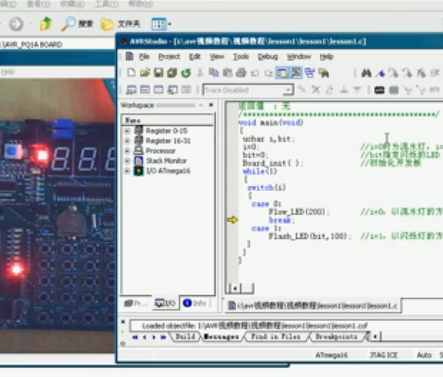Switch to the Breakpoints output tab

click(336, 337)
